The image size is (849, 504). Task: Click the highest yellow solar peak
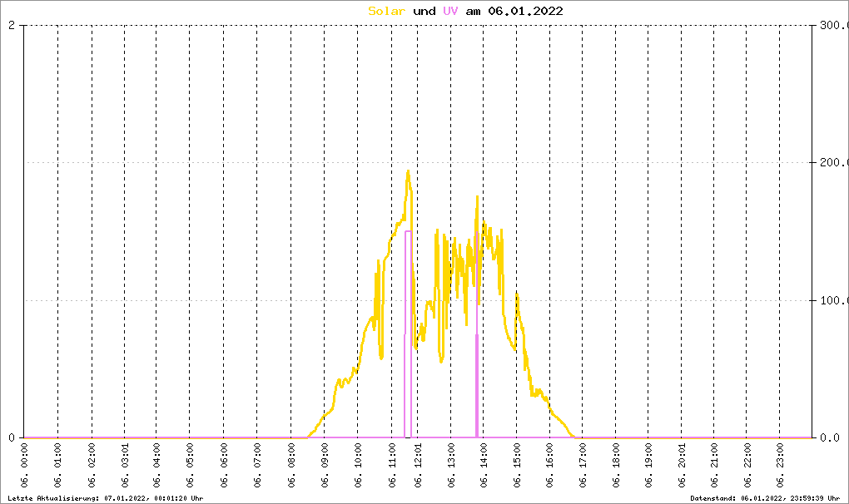click(408, 171)
